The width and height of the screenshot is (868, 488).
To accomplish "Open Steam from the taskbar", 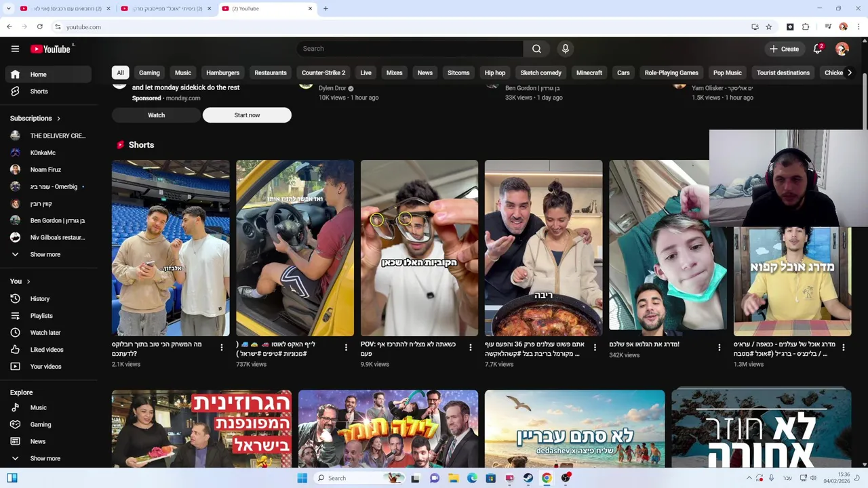I will (528, 478).
